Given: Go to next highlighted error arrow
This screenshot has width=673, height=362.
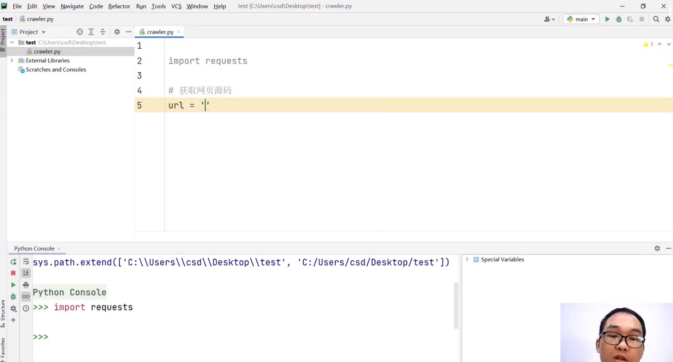Looking at the screenshot, I should point(668,44).
